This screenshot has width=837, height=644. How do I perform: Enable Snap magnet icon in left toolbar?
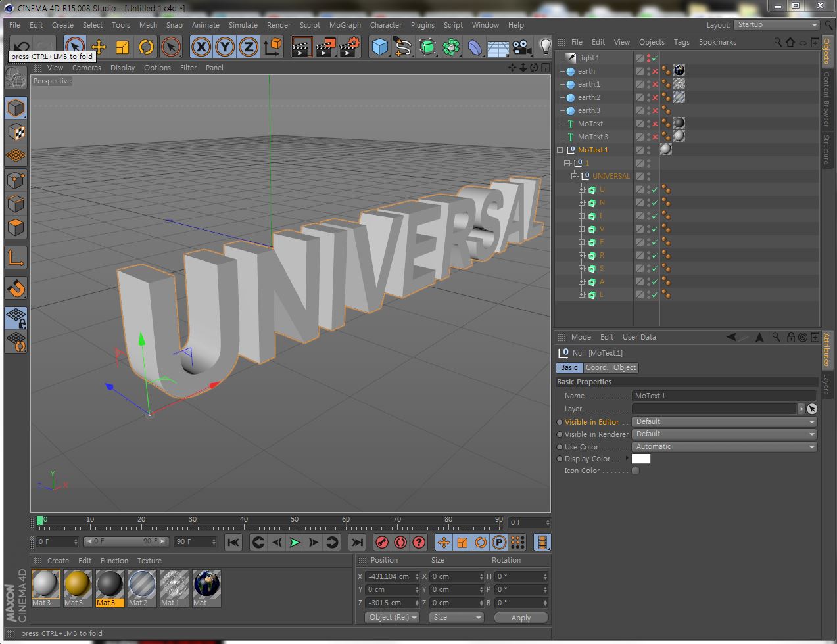(x=16, y=288)
